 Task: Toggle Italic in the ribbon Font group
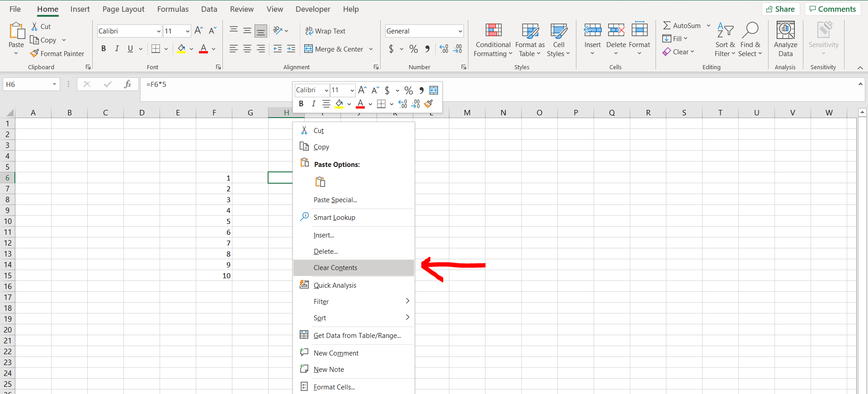pyautogui.click(x=117, y=49)
